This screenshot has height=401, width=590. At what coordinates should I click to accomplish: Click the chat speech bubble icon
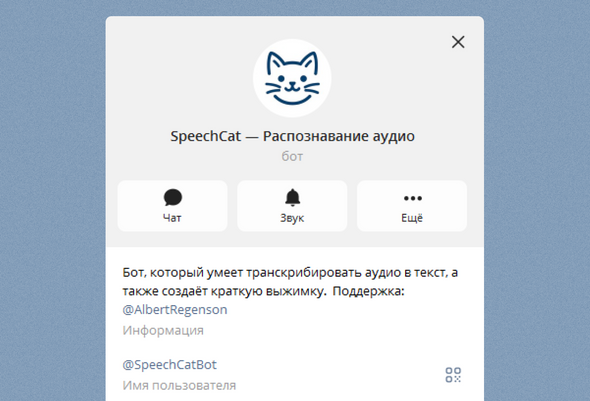pos(173,197)
